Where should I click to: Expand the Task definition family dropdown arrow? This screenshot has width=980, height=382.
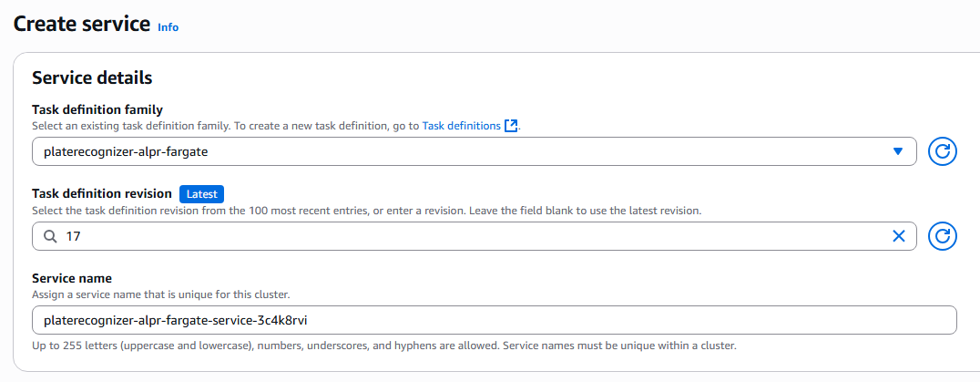[x=898, y=151]
